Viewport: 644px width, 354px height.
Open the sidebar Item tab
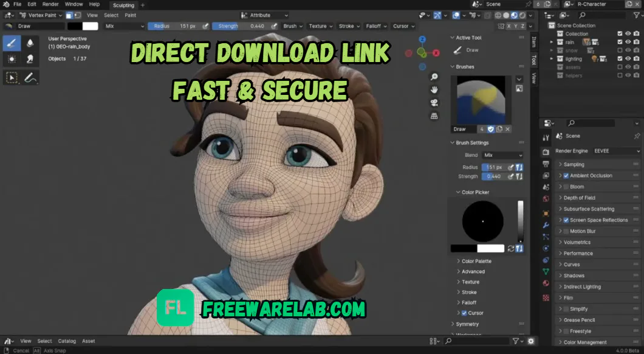[534, 41]
